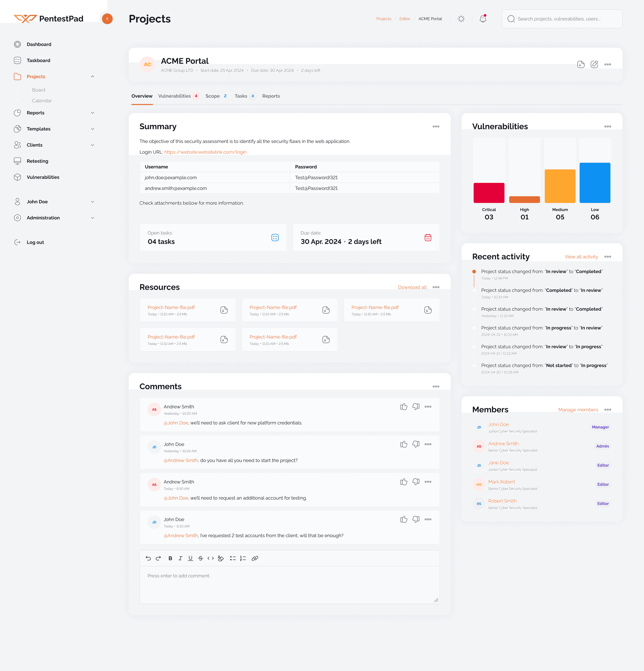The image size is (644, 671).
Task: Click the export icon on the ACME Portal header
Action: click(x=581, y=64)
